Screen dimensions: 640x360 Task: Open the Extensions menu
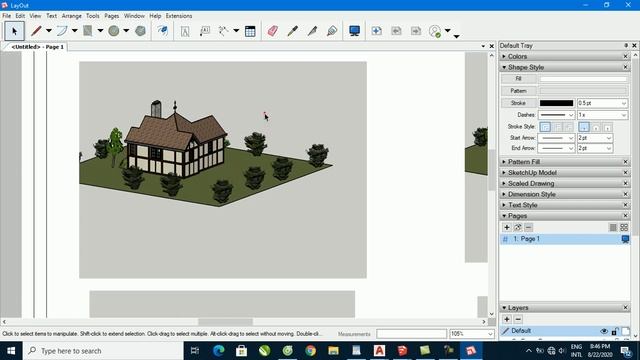pos(179,16)
